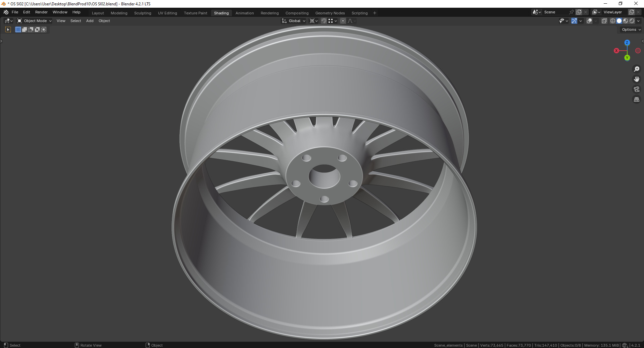
Task: Choose Intersect selection mode icon
Action: click(44, 30)
